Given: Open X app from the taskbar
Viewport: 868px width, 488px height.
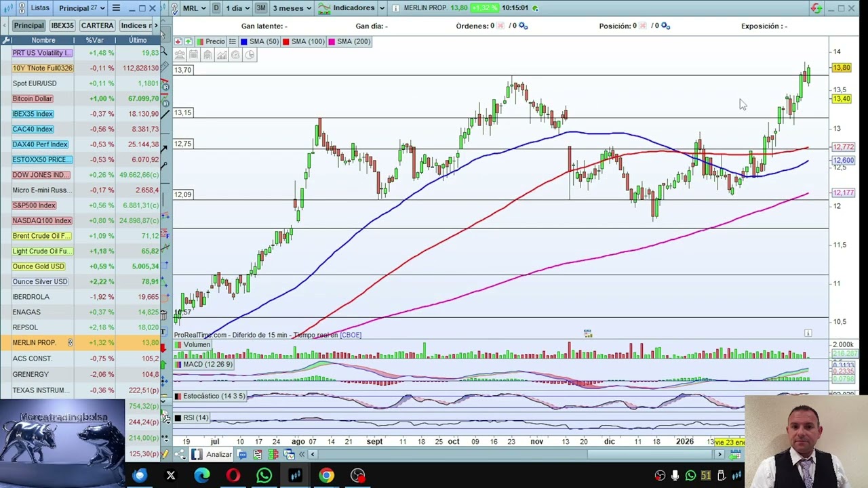Looking at the screenshot, I should point(171,475).
